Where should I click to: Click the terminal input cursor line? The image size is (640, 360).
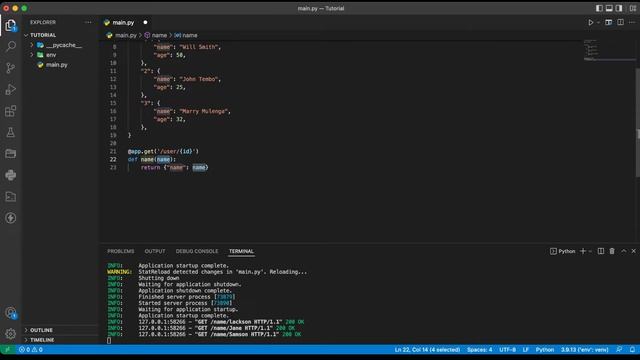pos(109,340)
